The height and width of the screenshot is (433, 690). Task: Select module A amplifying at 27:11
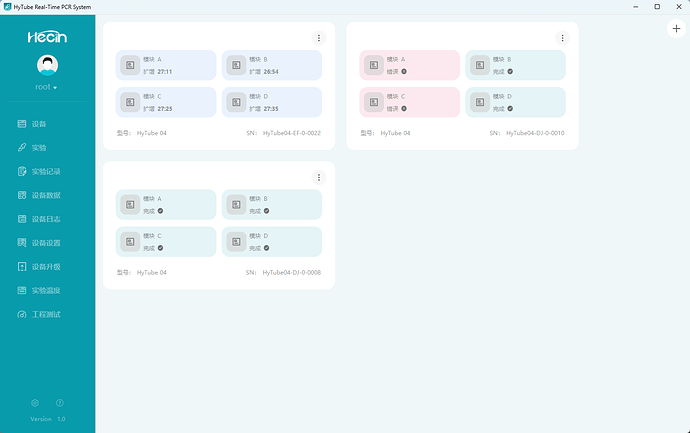tap(166, 65)
